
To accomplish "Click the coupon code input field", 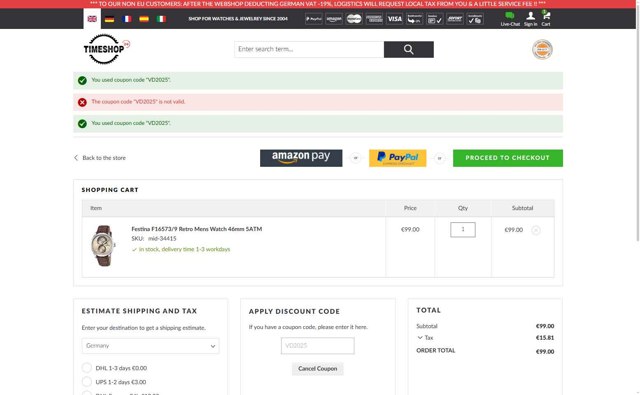I will (x=318, y=346).
